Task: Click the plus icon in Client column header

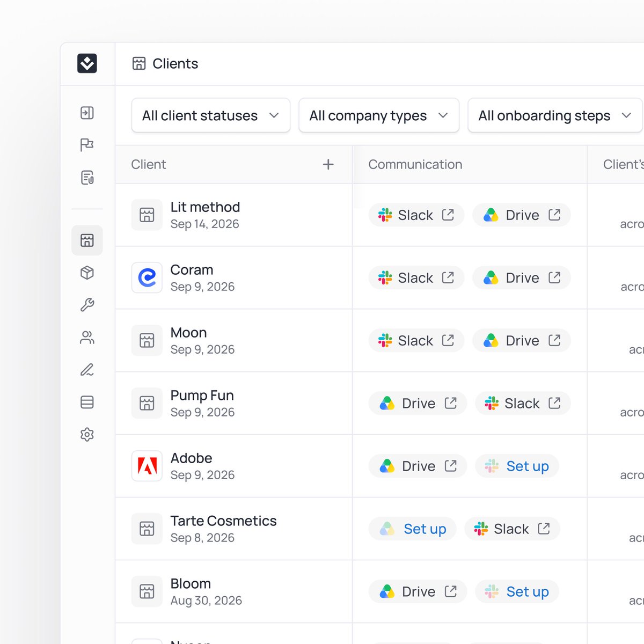Action: (x=328, y=164)
